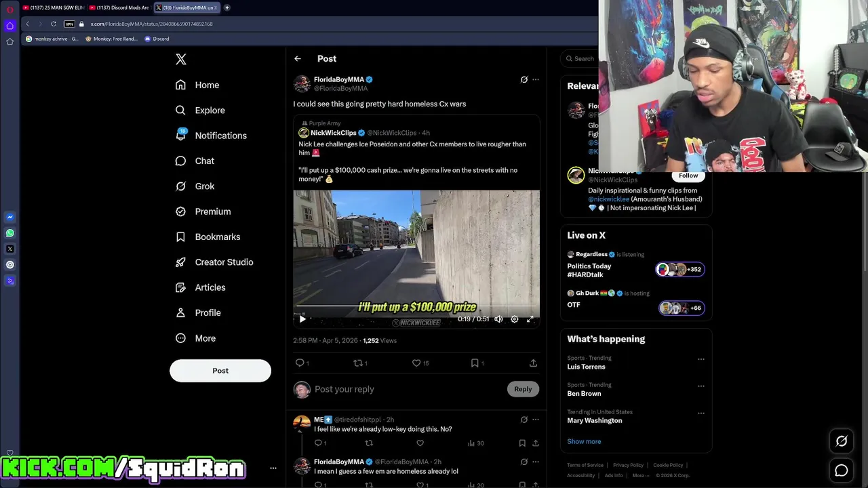Go to Home in X sidebar

point(197,85)
